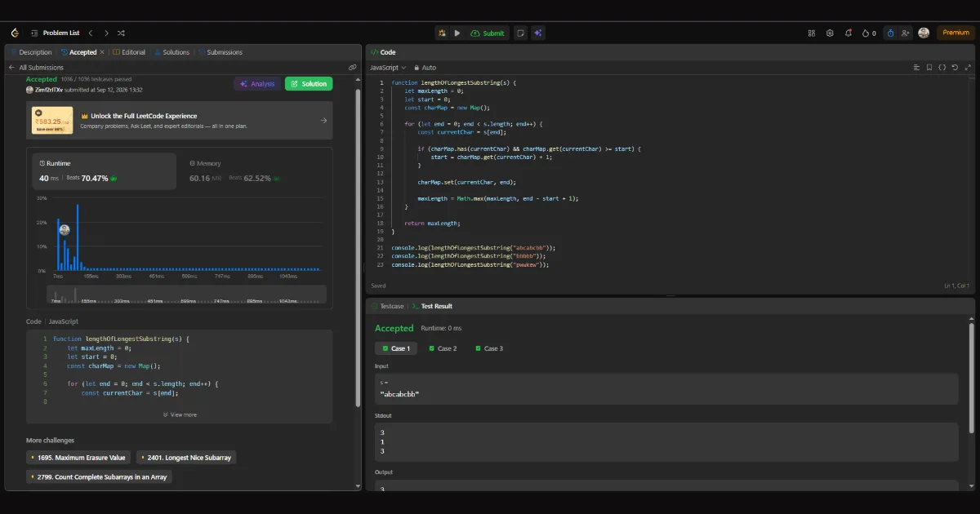Run the code with play icon

pos(457,33)
